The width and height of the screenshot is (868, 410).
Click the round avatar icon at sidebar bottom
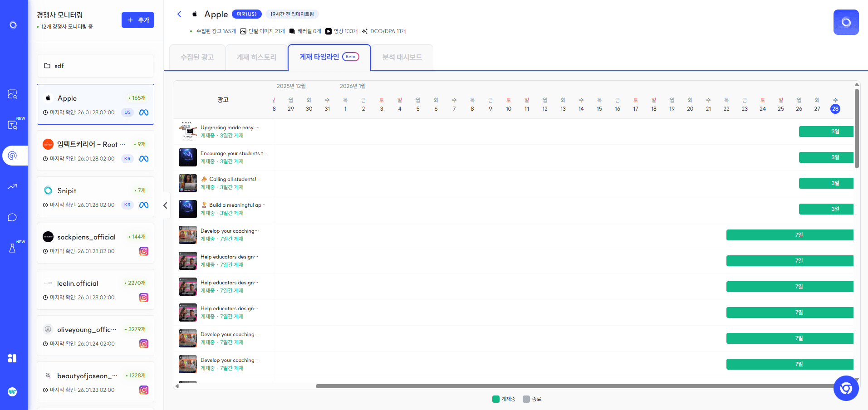13,392
